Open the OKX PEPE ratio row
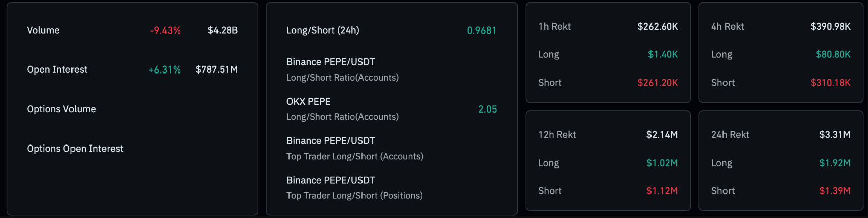This screenshot has width=868, height=218. [x=342, y=109]
